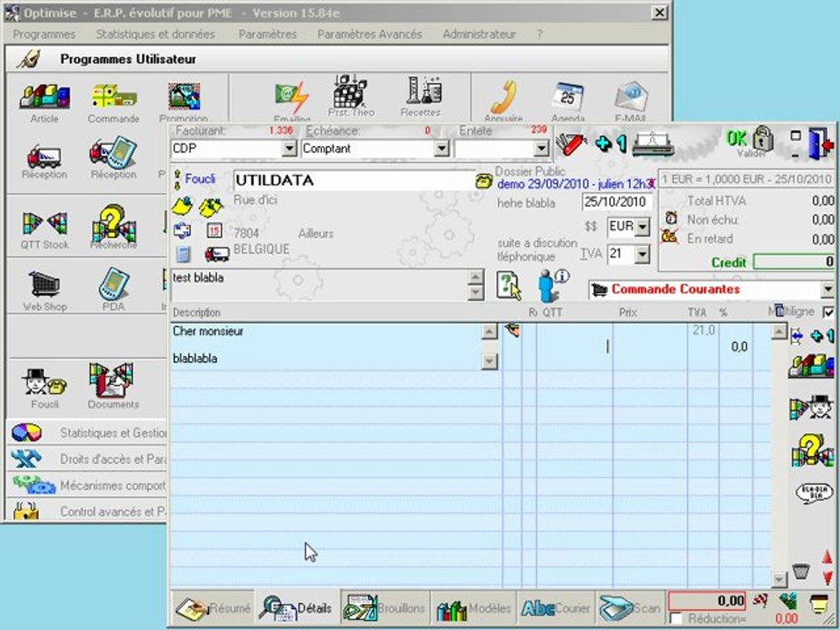The height and width of the screenshot is (630, 840).
Task: Switch to the Résumé tab
Action: click(x=213, y=608)
